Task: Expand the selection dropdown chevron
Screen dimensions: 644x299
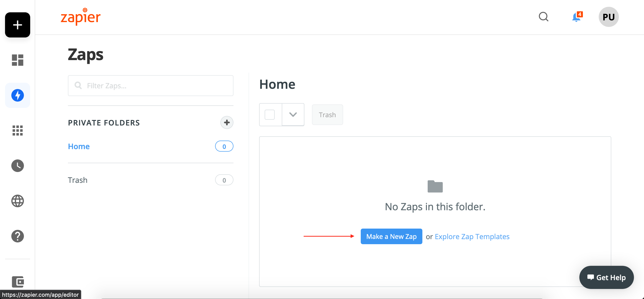Action: 293,114
